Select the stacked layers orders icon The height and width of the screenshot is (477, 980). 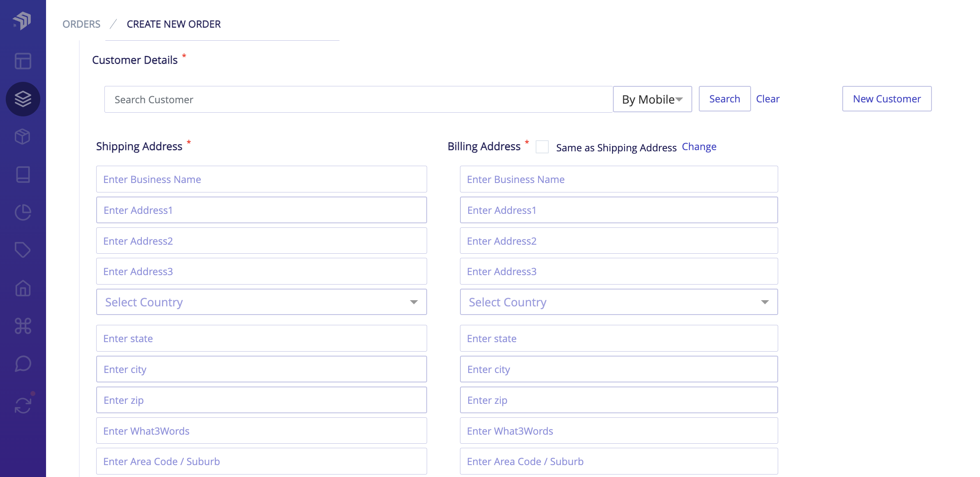[23, 99]
